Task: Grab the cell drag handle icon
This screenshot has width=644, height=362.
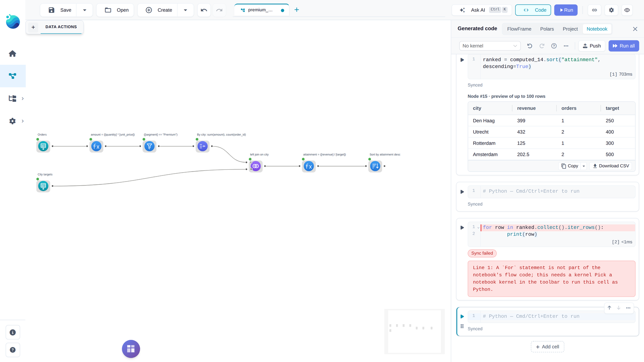Action: pos(462,326)
